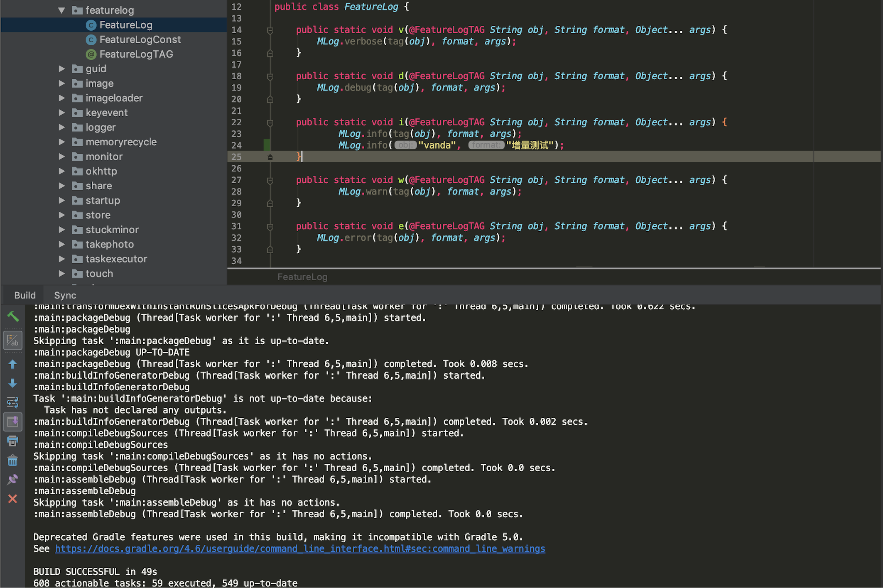
Task: Fold method v at line 14
Action: click(x=270, y=30)
